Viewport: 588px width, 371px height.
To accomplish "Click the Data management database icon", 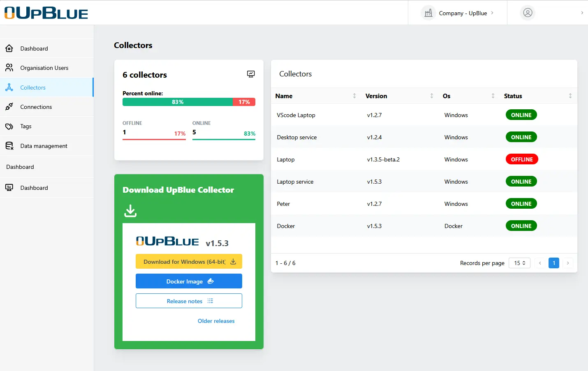I will [x=9, y=146].
